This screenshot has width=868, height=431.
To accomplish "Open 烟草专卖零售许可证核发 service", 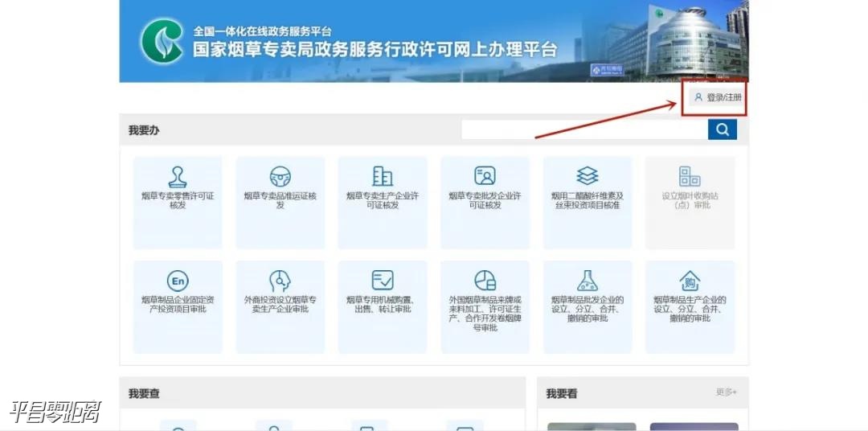I will (x=178, y=203).
